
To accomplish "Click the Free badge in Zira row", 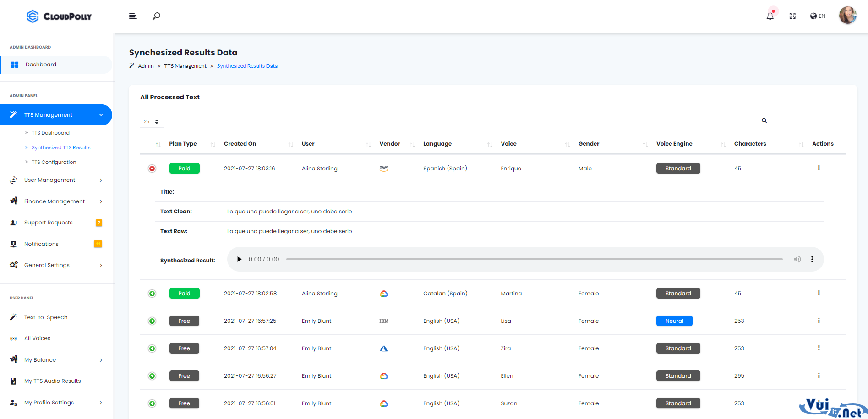I will pos(184,348).
